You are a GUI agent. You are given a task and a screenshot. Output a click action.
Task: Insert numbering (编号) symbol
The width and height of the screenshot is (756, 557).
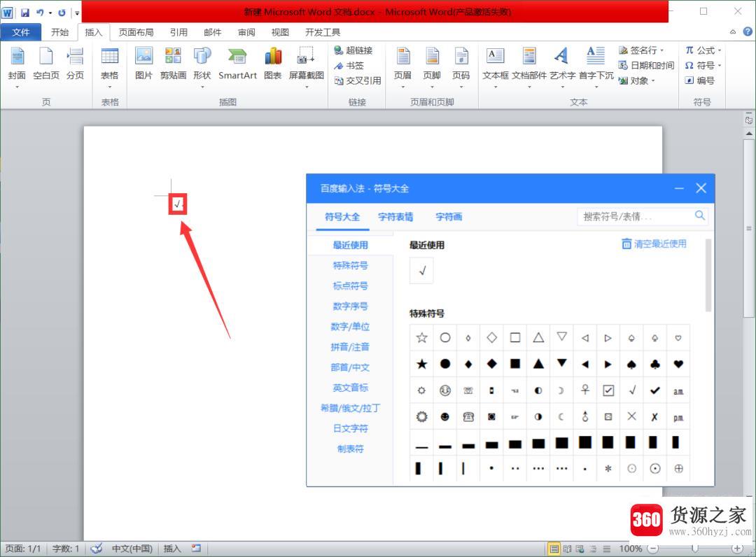tap(699, 80)
